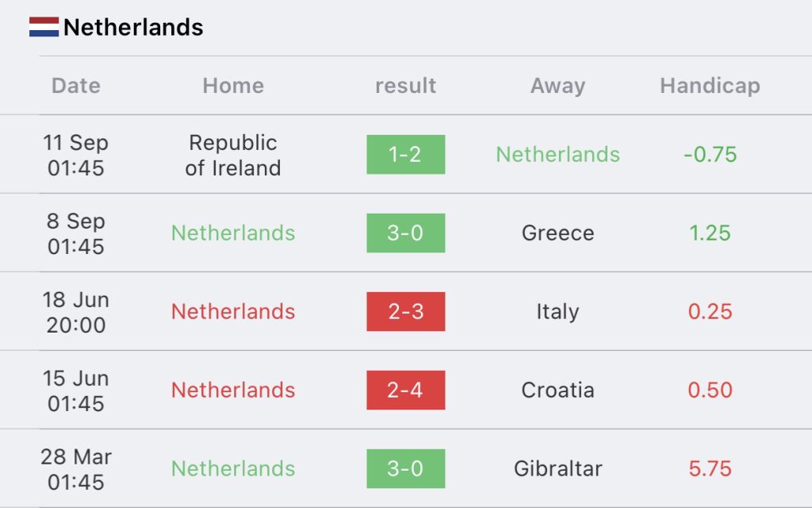Image resolution: width=812 pixels, height=508 pixels.
Task: Select Greece as away team
Action: pyautogui.click(x=557, y=233)
